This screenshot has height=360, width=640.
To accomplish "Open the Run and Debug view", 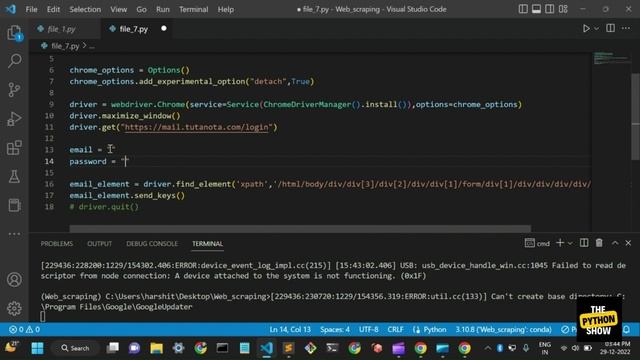I will pos(14,119).
